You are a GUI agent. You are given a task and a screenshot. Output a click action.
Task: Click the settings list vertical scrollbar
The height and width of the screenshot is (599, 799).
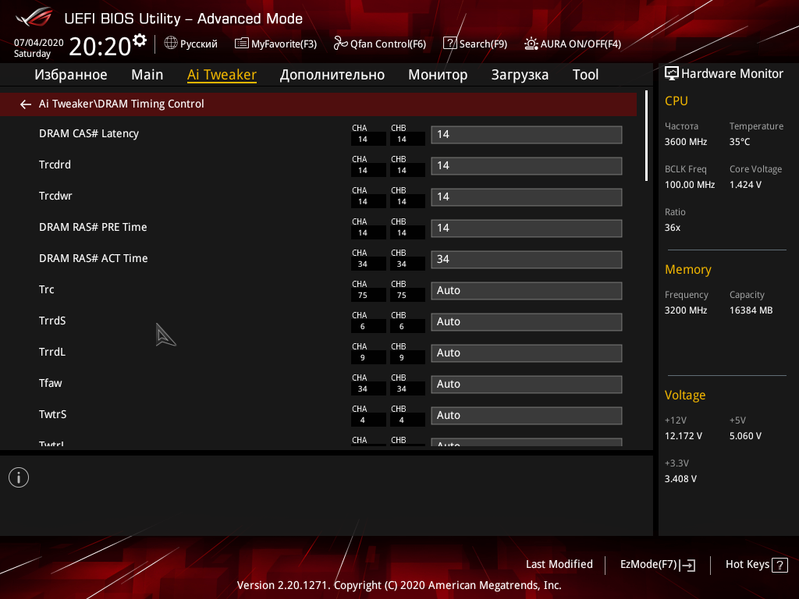coord(646,135)
